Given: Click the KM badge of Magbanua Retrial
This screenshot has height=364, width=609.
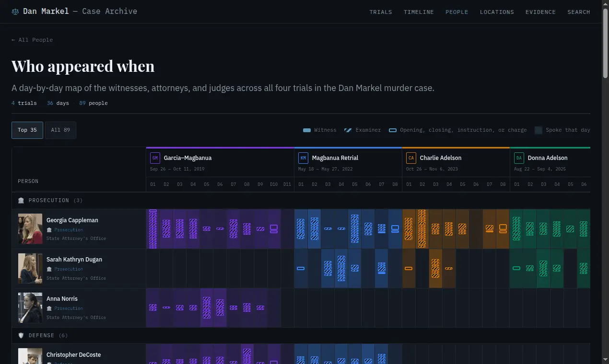Looking at the screenshot, I should click(303, 158).
